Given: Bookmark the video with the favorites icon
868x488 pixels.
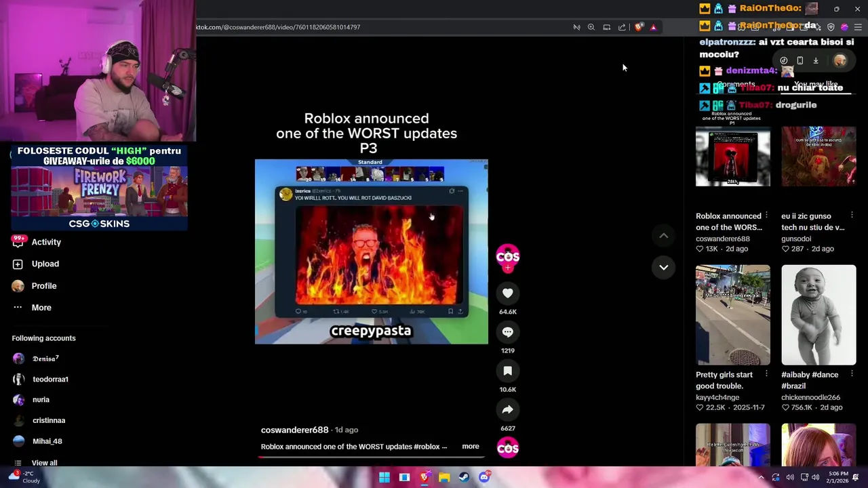Looking at the screenshot, I should point(507,371).
